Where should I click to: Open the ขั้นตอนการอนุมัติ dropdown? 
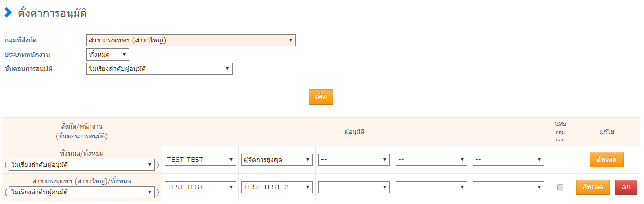(x=159, y=68)
